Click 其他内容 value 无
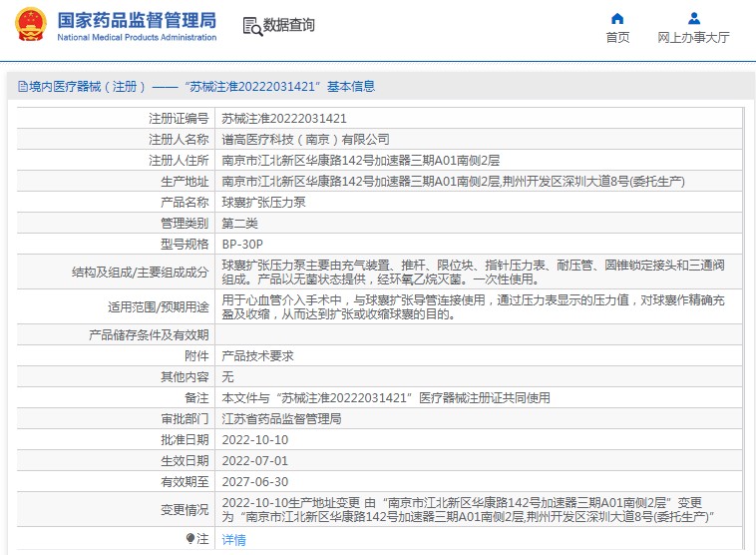This screenshot has height=555, width=756. coord(227,377)
